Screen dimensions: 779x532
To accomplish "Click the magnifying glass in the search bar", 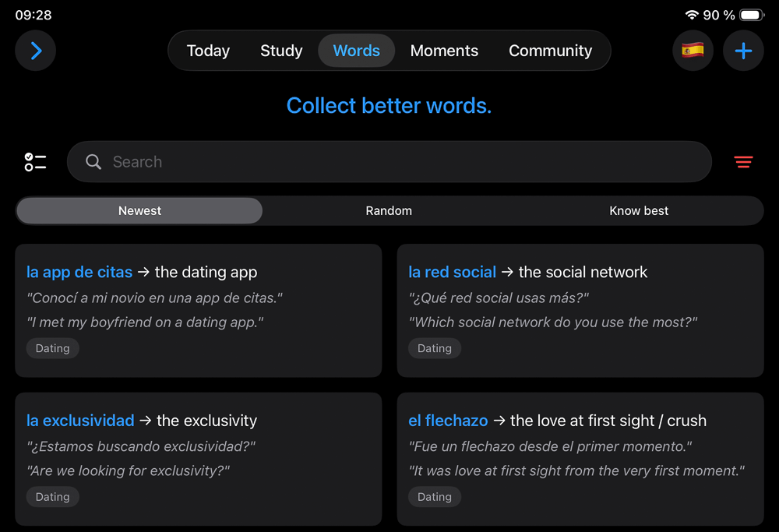I will 93,162.
